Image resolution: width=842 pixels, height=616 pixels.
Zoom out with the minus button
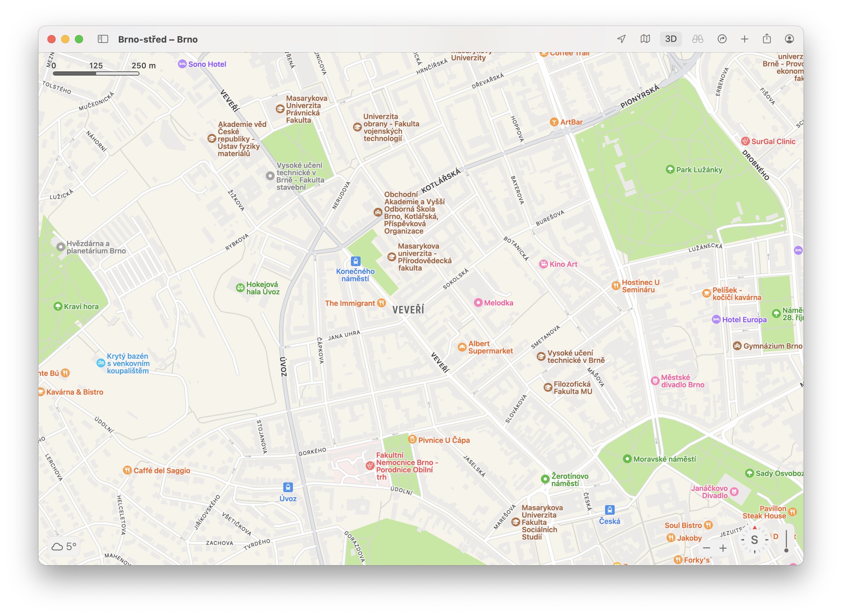coord(706,548)
